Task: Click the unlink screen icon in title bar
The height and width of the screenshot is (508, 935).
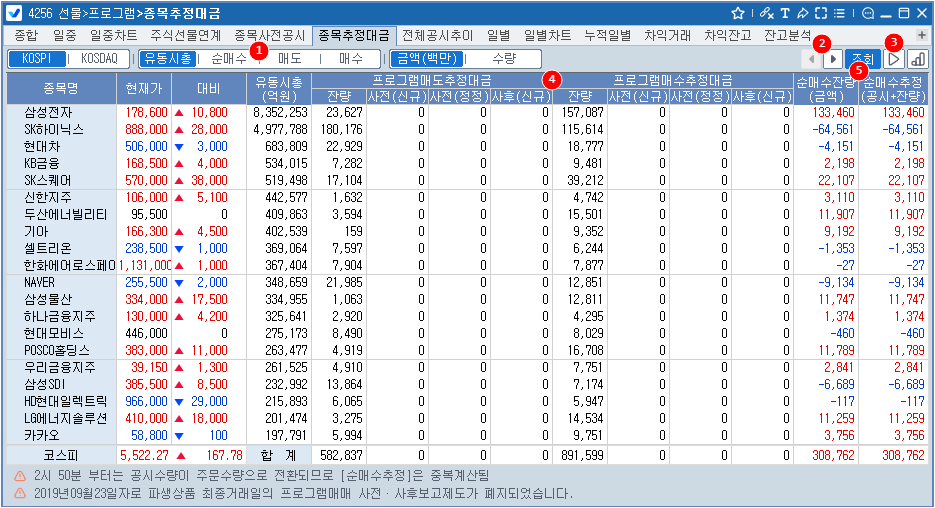Action: pos(766,13)
